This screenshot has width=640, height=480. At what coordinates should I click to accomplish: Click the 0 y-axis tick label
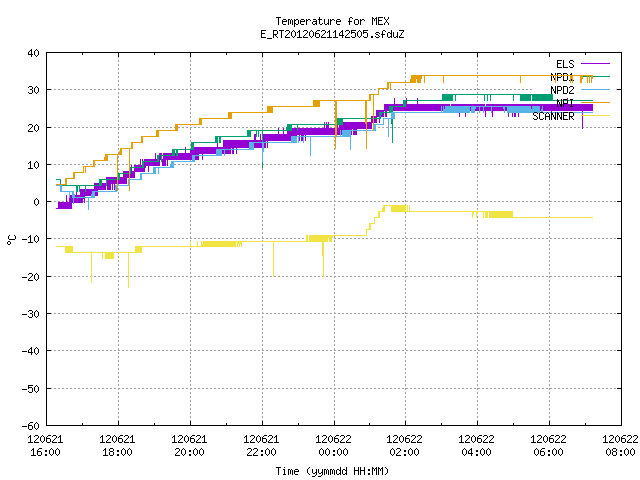point(37,202)
